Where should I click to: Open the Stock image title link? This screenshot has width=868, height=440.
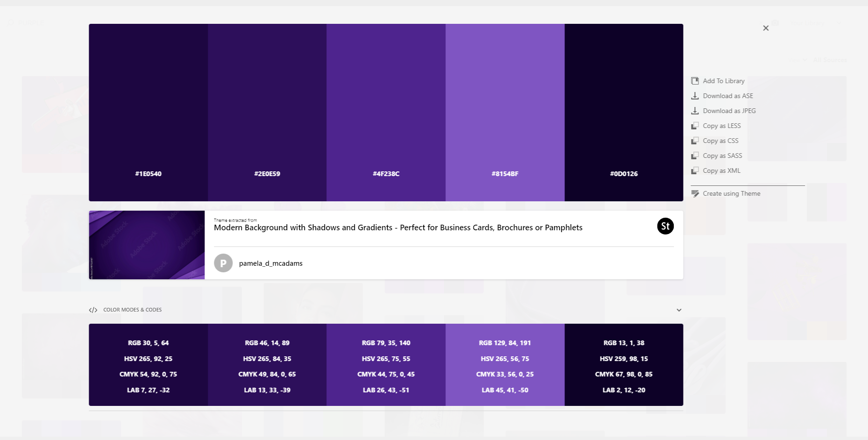[398, 228]
